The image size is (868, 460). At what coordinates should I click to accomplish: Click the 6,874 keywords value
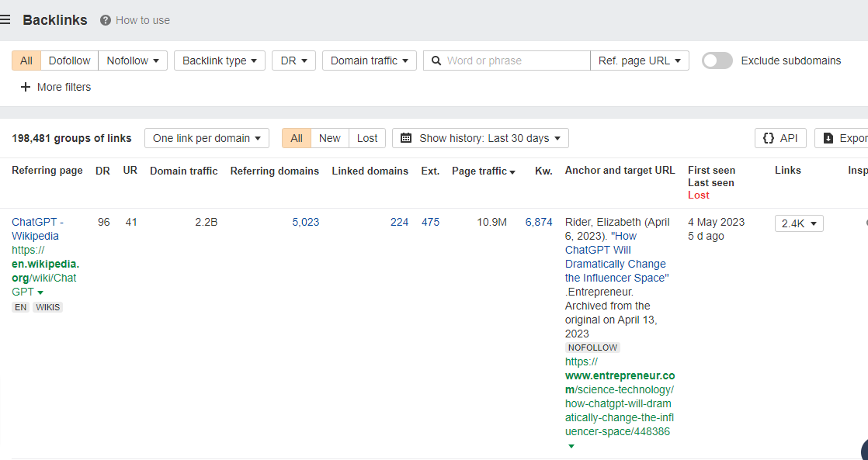(539, 223)
